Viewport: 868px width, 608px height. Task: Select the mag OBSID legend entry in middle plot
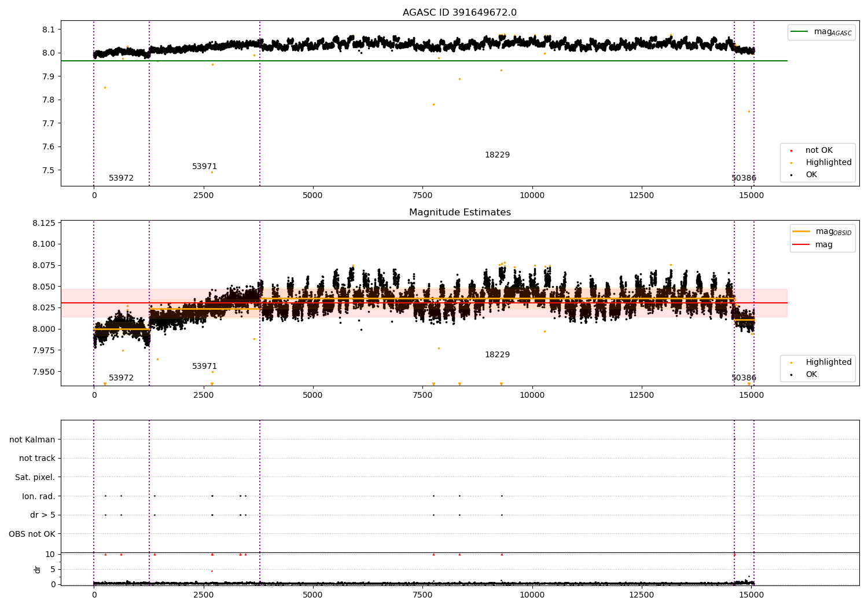coord(822,232)
